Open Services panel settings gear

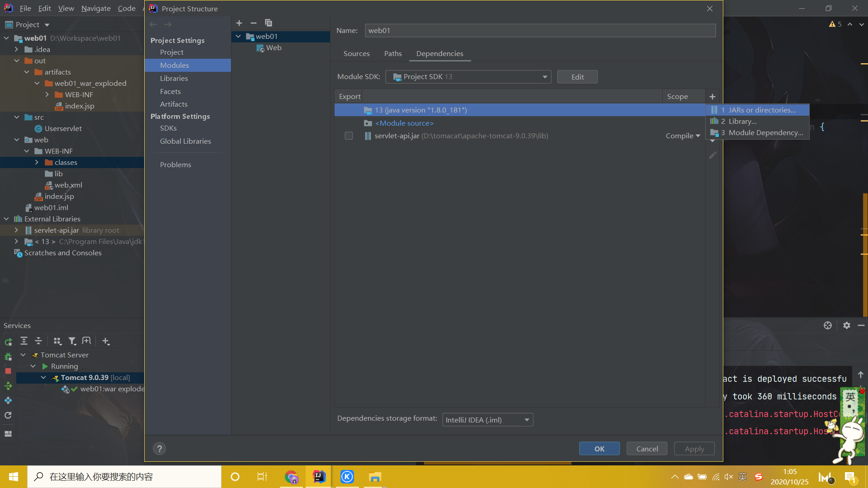[847, 325]
